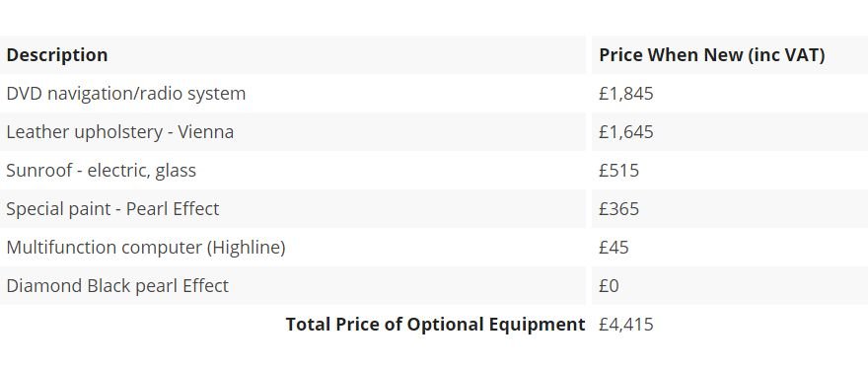The width and height of the screenshot is (868, 370).
Task: Click the (Highline) text in computer row
Action: pos(247,247)
